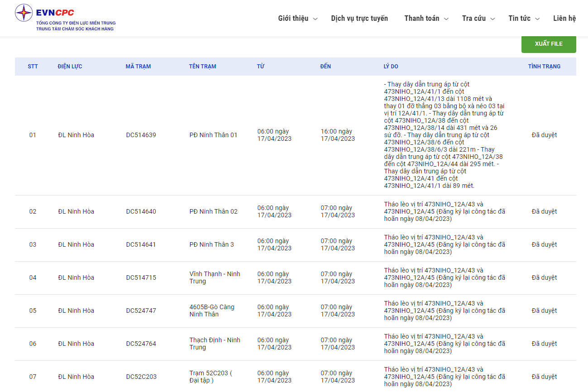Click the EVNCPC company name text
Image resolution: width=588 pixels, height=392 pixels.
click(55, 13)
